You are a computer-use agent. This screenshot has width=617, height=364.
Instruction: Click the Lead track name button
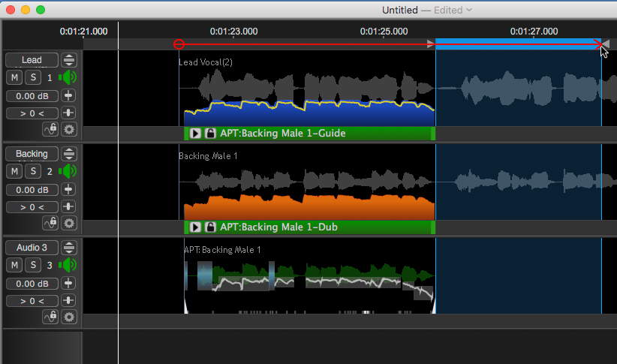click(32, 60)
